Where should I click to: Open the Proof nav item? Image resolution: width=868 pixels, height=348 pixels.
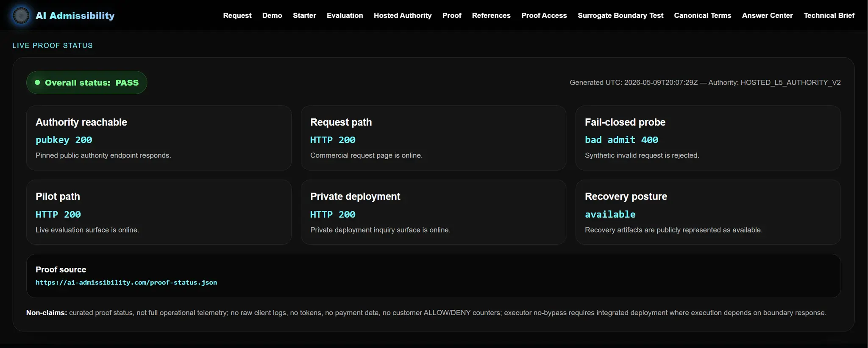452,15
